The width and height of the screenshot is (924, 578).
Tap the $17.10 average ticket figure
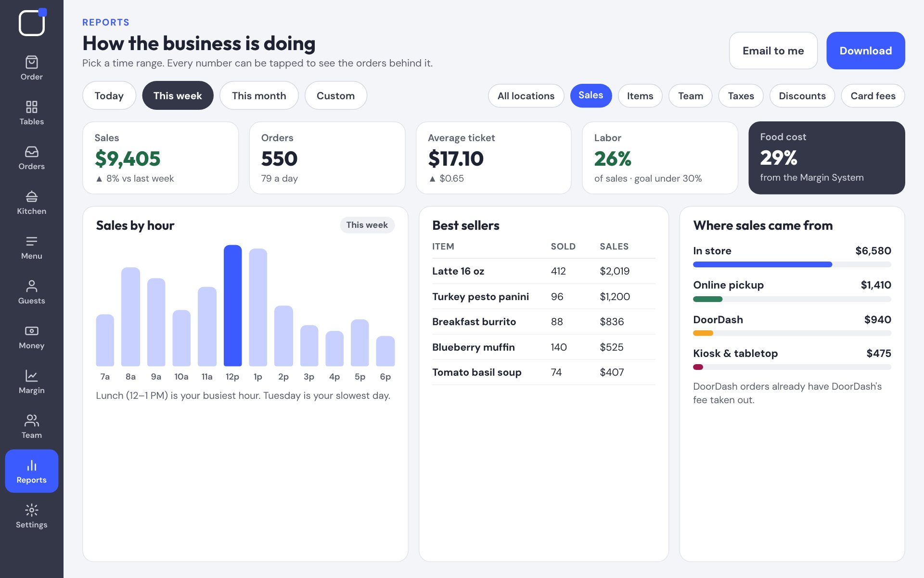(456, 158)
